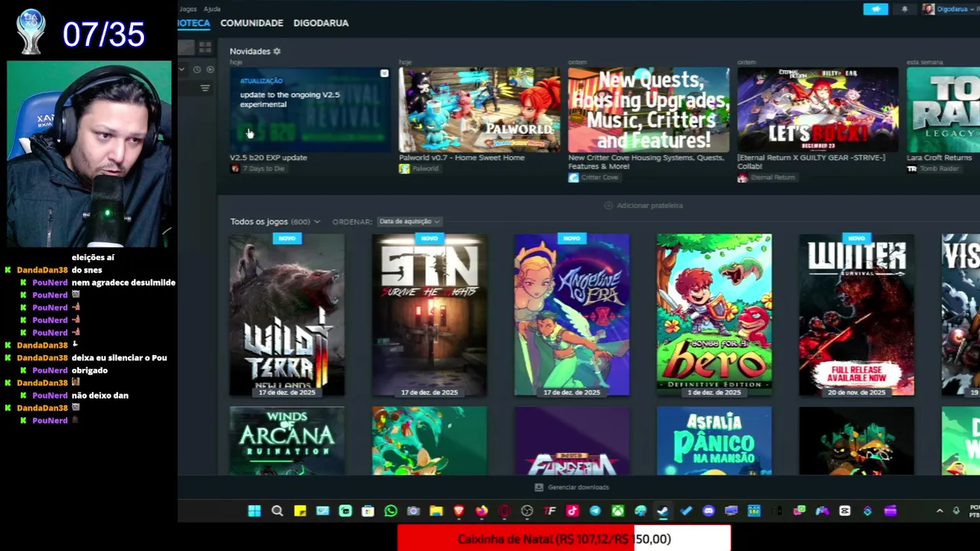Launch Firefox from the taskbar
The height and width of the screenshot is (551, 980).
click(482, 511)
